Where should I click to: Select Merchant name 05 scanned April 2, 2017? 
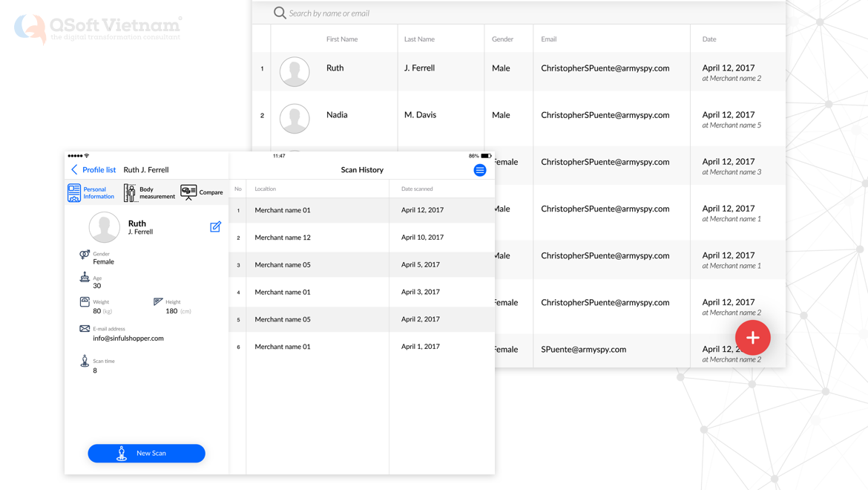[x=362, y=319]
